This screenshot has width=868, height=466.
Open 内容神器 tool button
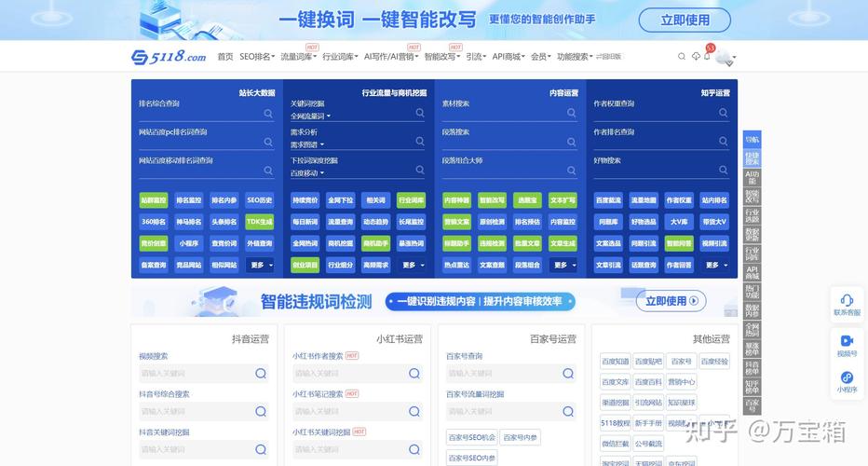tap(456, 200)
